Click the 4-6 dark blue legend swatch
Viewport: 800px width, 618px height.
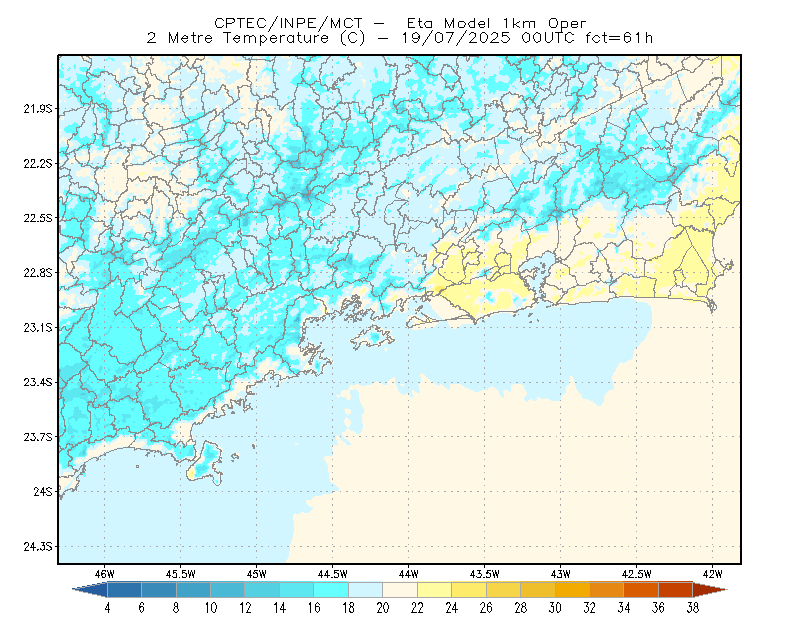click(124, 590)
